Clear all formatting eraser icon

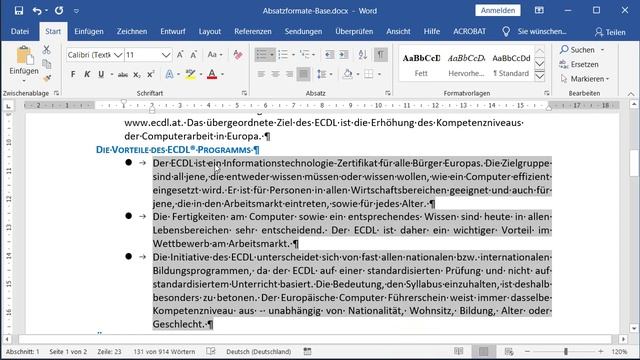coord(238,55)
